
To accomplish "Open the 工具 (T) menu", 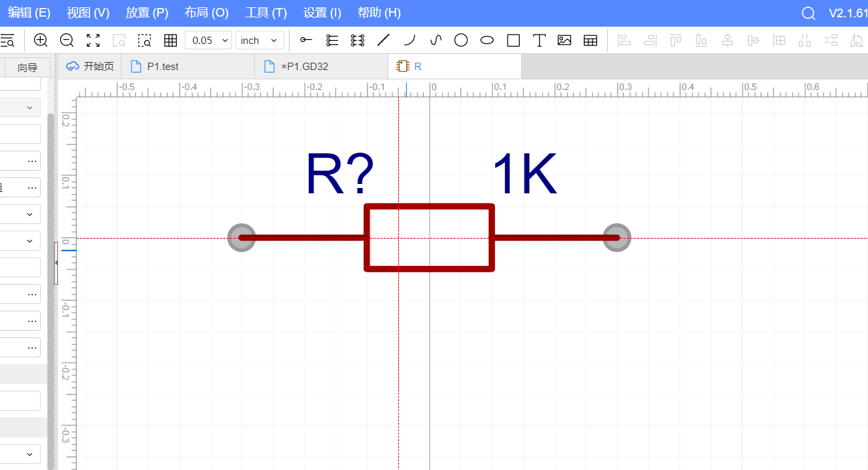I will pyautogui.click(x=266, y=13).
